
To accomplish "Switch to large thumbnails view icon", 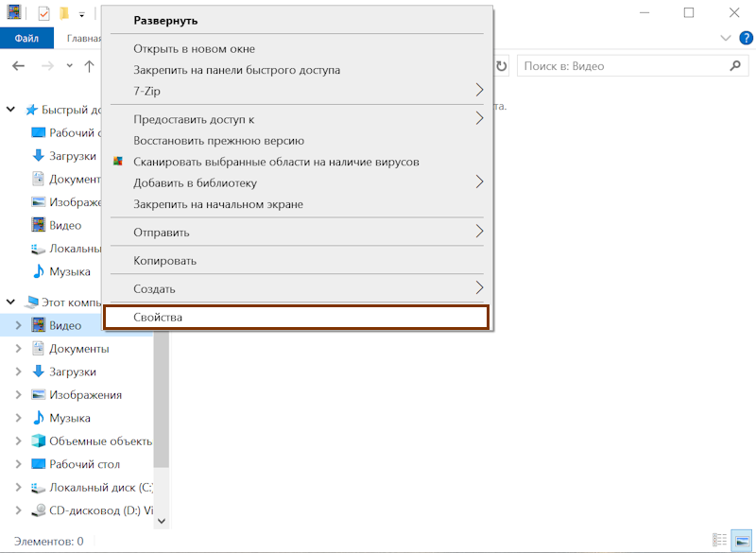I will click(741, 541).
